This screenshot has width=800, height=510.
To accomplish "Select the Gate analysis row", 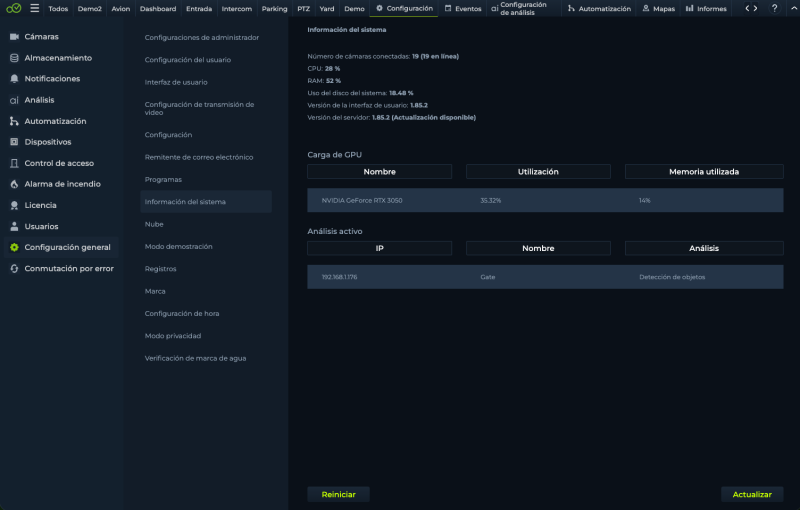I will point(545,277).
